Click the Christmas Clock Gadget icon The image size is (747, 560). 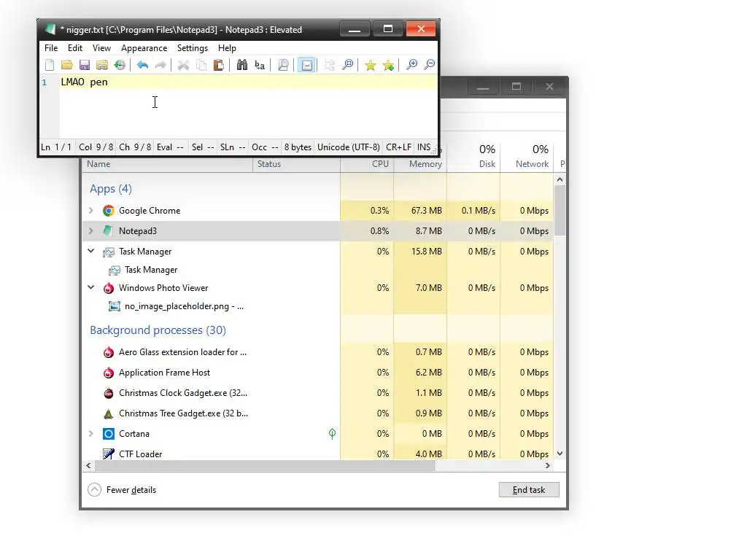[x=109, y=393]
